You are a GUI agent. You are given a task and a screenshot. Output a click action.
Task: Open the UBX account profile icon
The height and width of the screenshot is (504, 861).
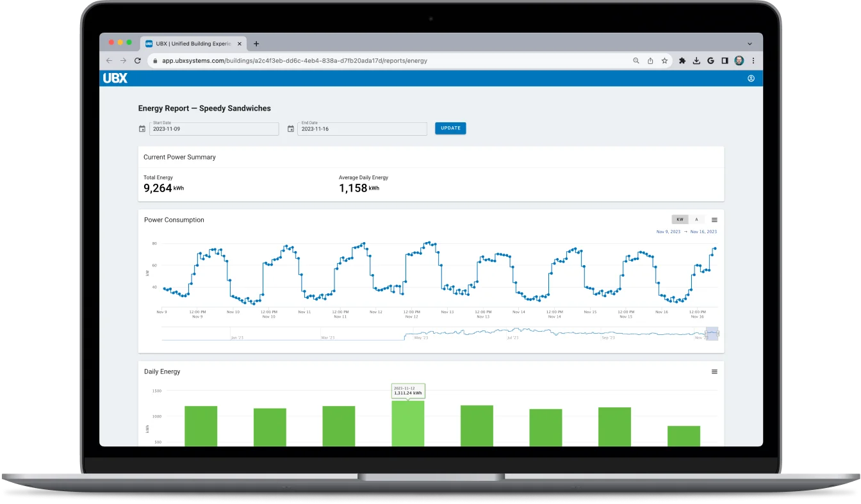pos(751,78)
